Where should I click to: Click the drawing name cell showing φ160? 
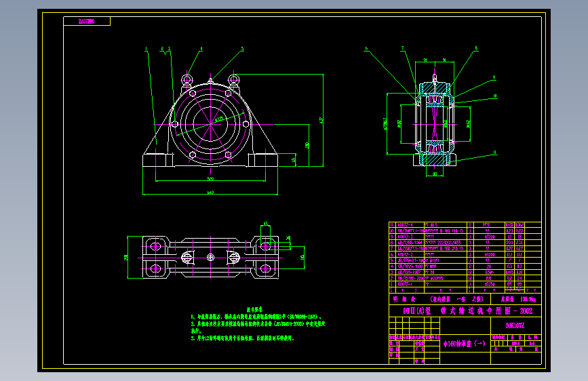tap(465, 344)
